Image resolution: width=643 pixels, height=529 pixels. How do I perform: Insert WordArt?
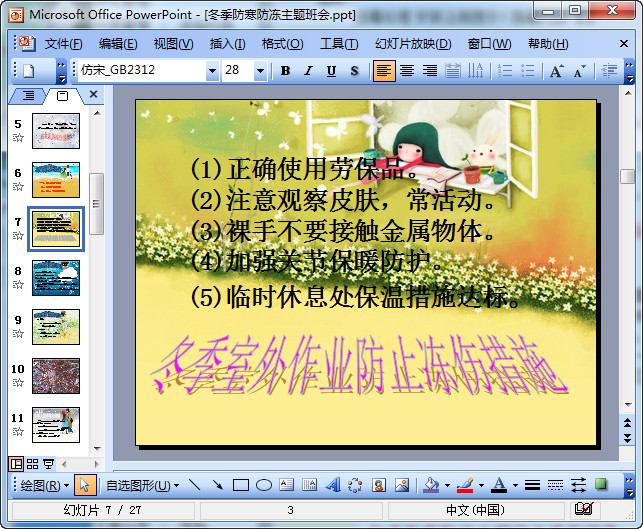(x=333, y=486)
